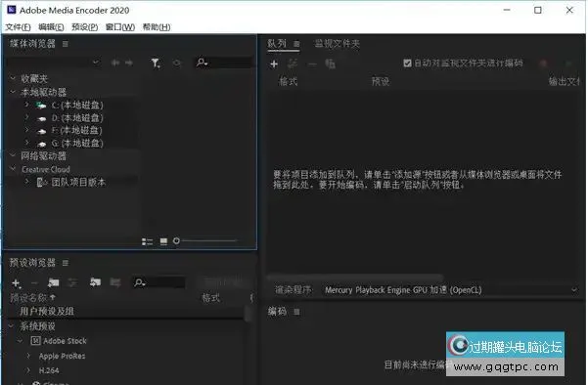Click the queue duplicate icon
The height and width of the screenshot is (385, 588).
tap(330, 64)
